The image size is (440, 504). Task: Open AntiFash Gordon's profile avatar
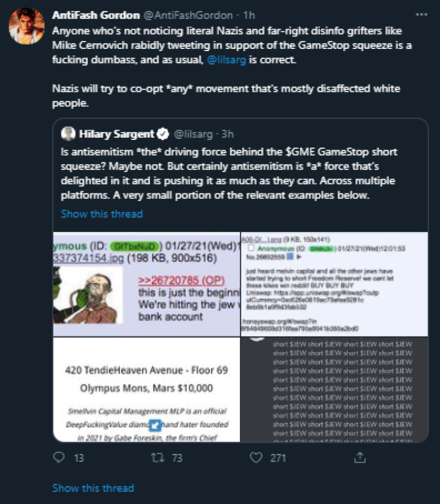point(27,26)
